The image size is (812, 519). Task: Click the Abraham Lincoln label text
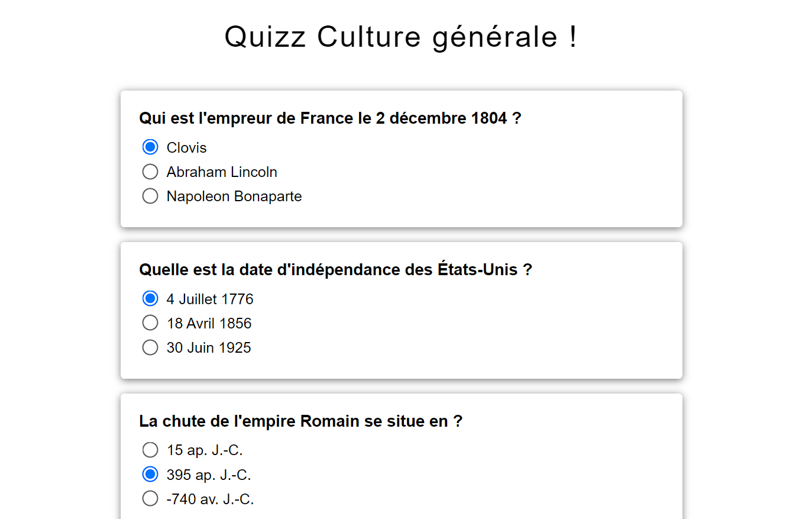(222, 172)
